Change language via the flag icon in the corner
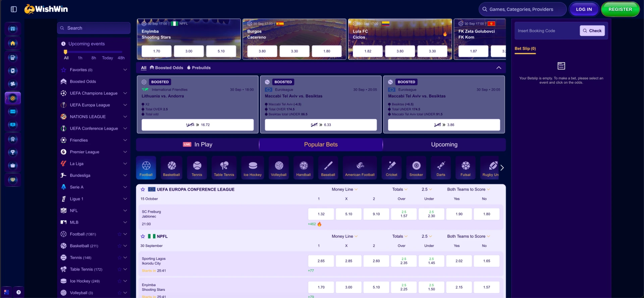This screenshot has height=298, width=644. (x=6, y=292)
